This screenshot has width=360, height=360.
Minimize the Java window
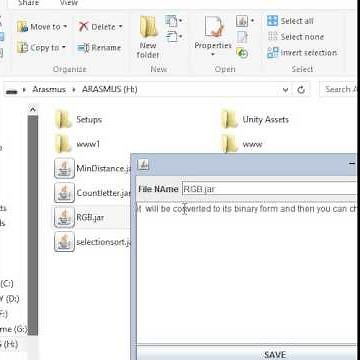coord(352,164)
